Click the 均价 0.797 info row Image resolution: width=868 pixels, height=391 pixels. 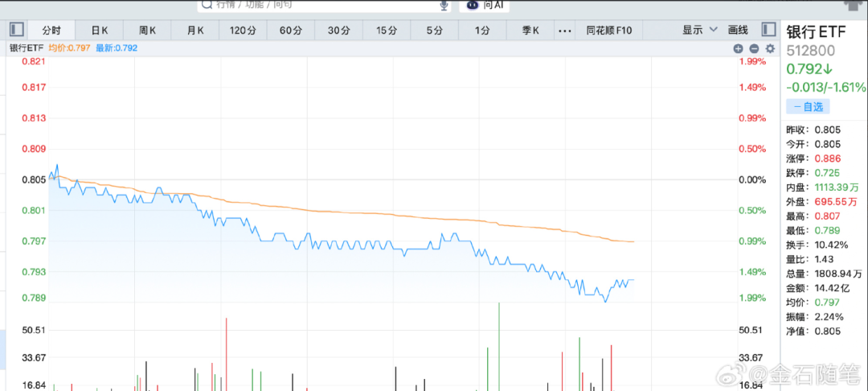click(813, 303)
